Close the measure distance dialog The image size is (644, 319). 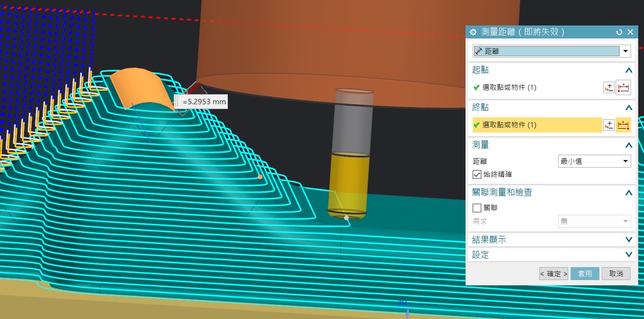coord(630,32)
